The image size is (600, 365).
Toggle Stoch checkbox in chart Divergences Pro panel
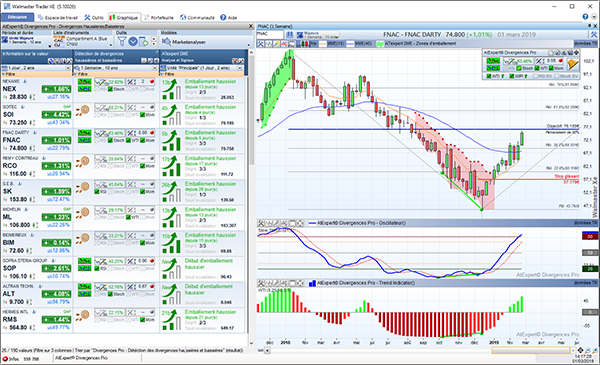519,68
